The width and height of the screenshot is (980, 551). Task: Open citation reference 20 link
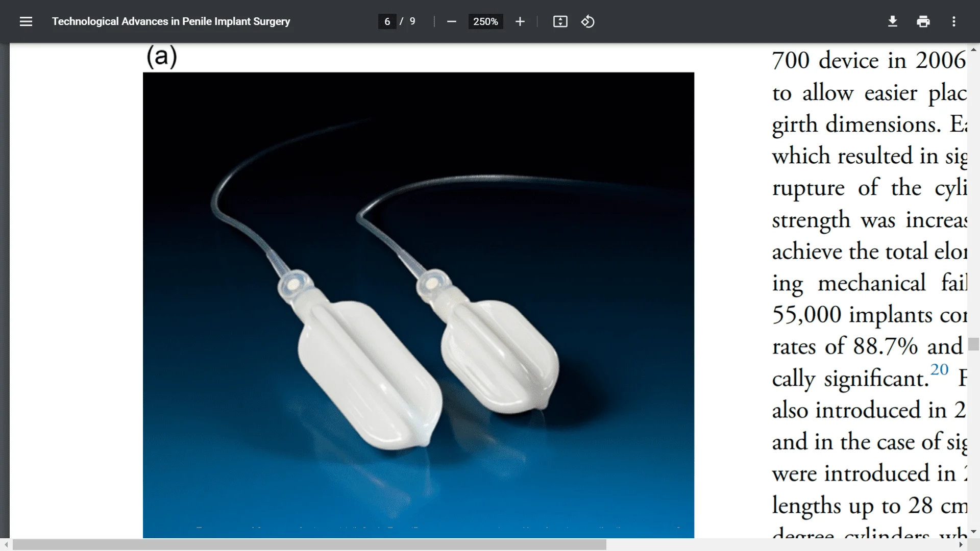(939, 369)
